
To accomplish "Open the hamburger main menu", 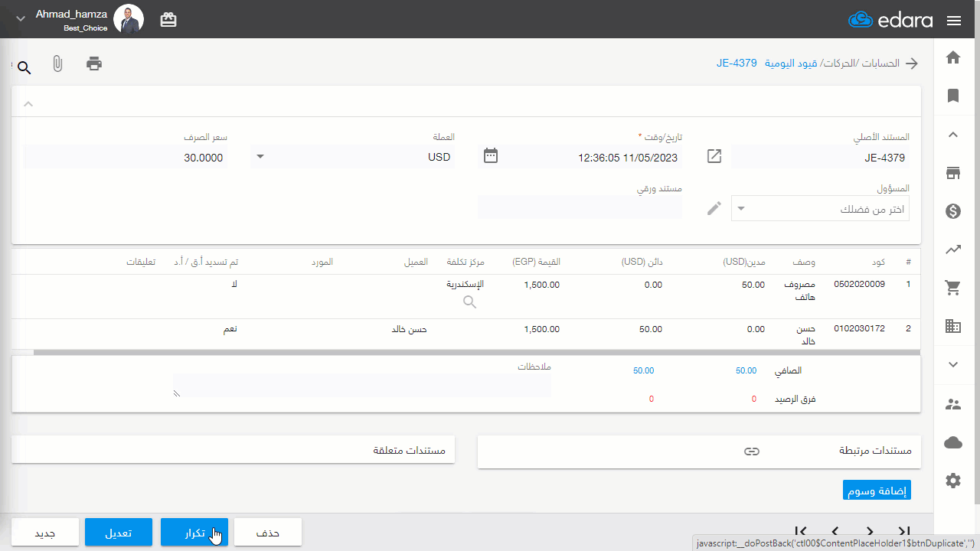I will coord(954,21).
